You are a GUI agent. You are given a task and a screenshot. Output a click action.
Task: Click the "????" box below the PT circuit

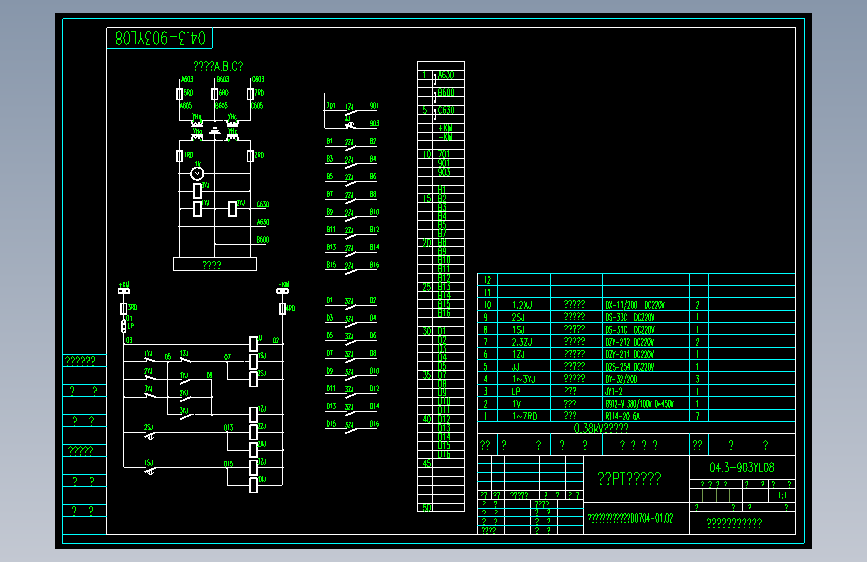click(215, 264)
